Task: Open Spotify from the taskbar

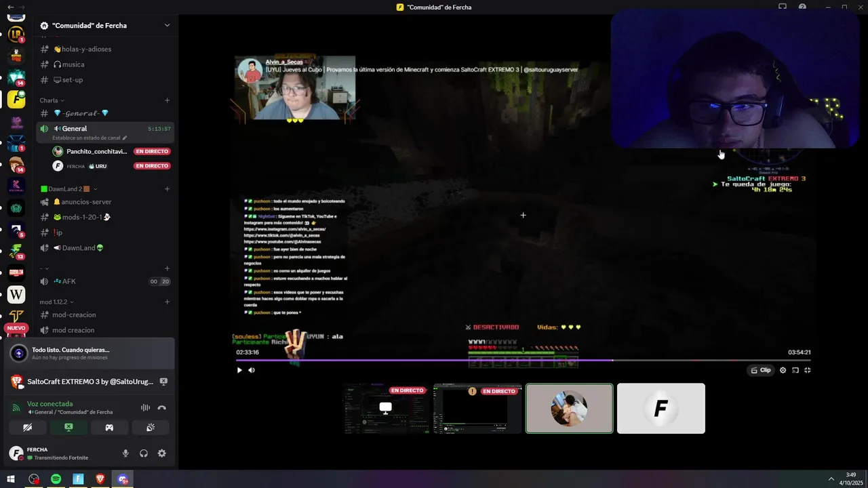Action: click(x=56, y=479)
